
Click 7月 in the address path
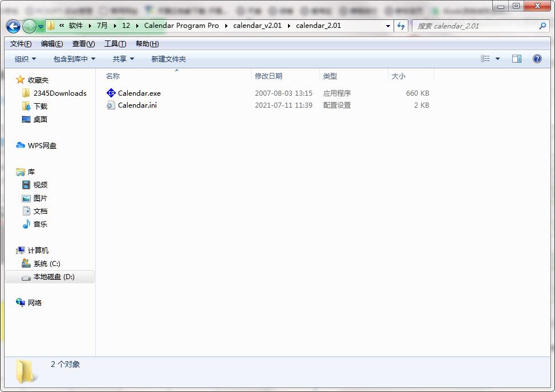(102, 26)
